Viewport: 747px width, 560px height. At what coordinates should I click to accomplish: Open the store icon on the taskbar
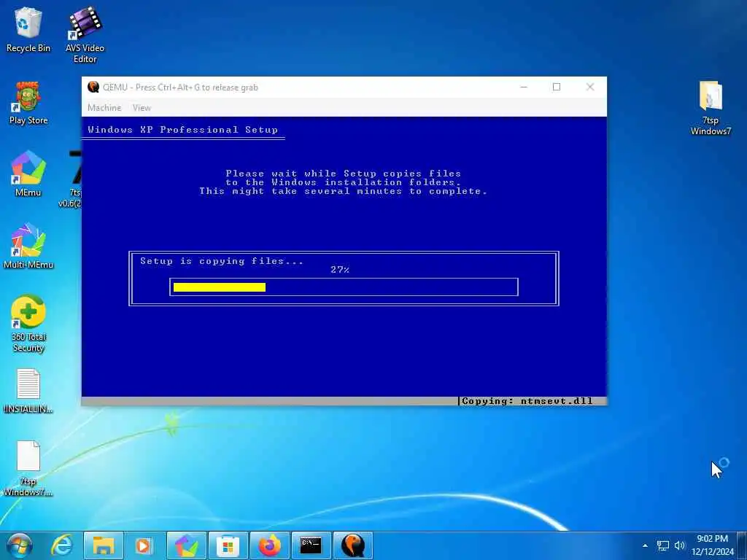coord(228,545)
